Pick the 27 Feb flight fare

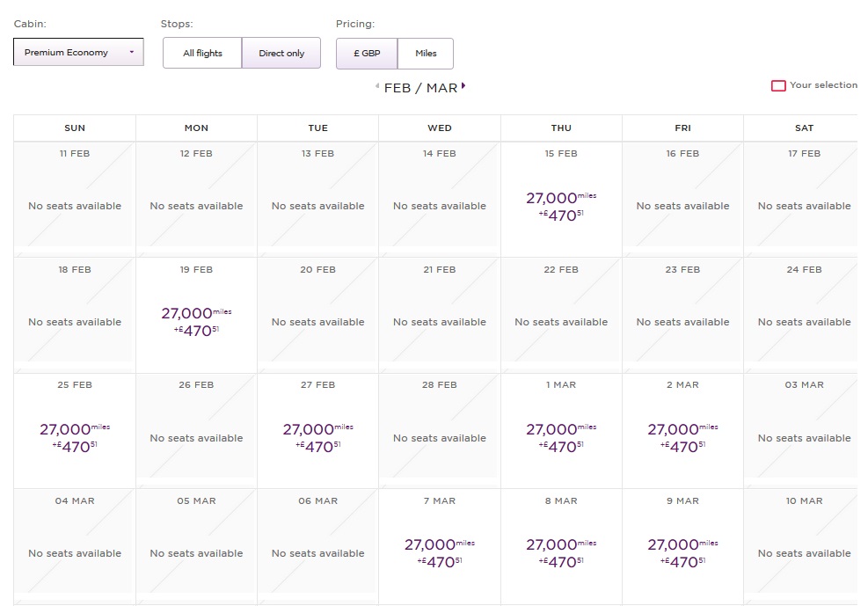tap(317, 435)
